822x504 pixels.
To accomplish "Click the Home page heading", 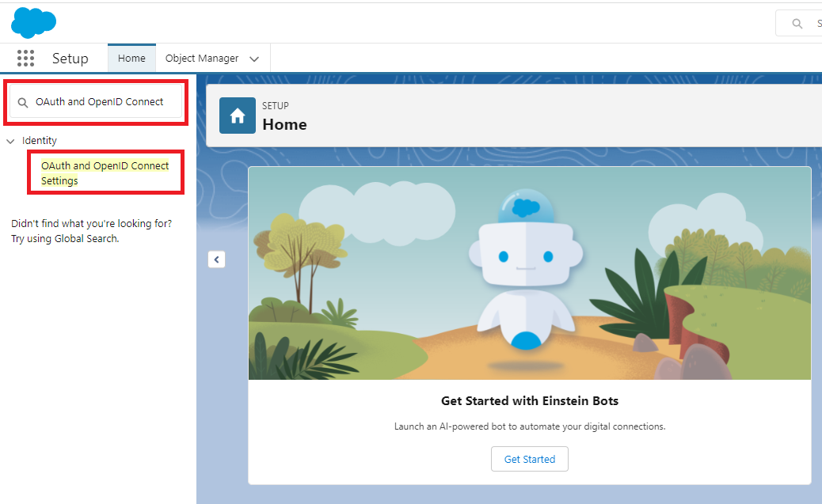I will tap(284, 124).
